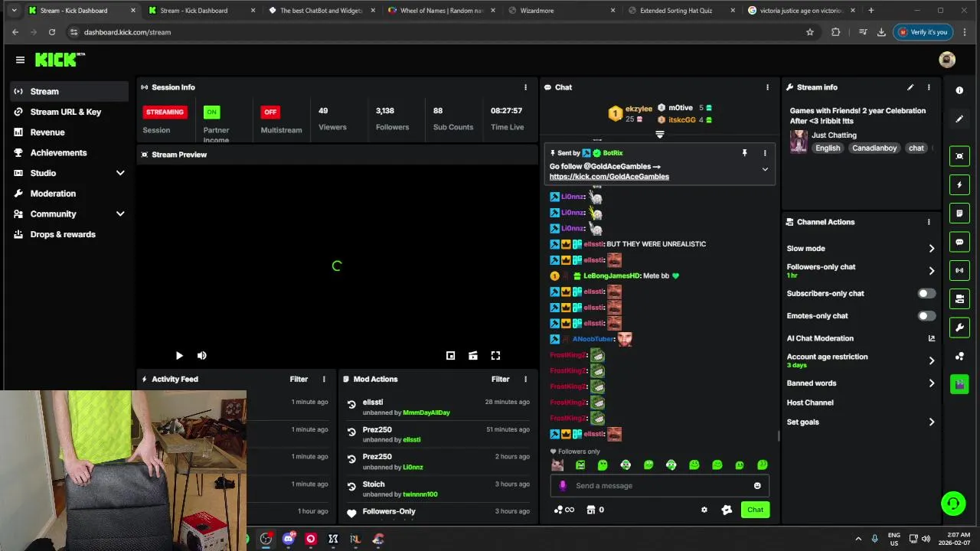The height and width of the screenshot is (551, 980).
Task: Switch to Extended Sorting Hat Quiz tab
Action: click(682, 11)
